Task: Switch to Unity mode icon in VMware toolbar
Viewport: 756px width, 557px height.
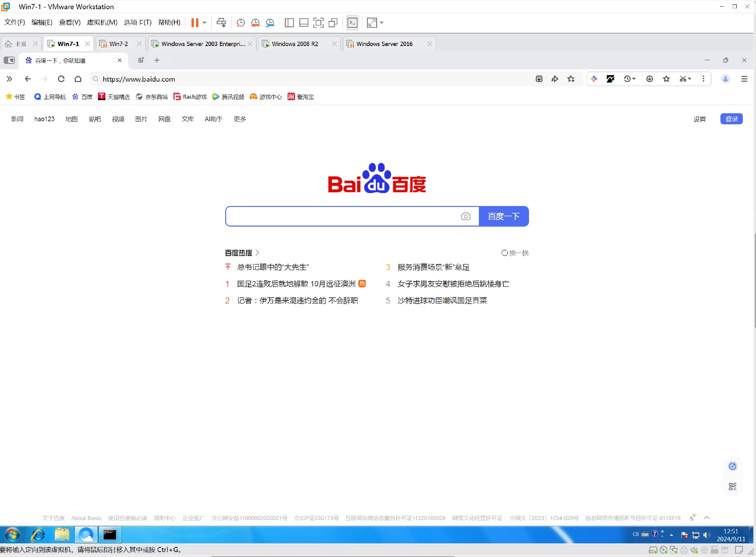Action: coord(333,23)
